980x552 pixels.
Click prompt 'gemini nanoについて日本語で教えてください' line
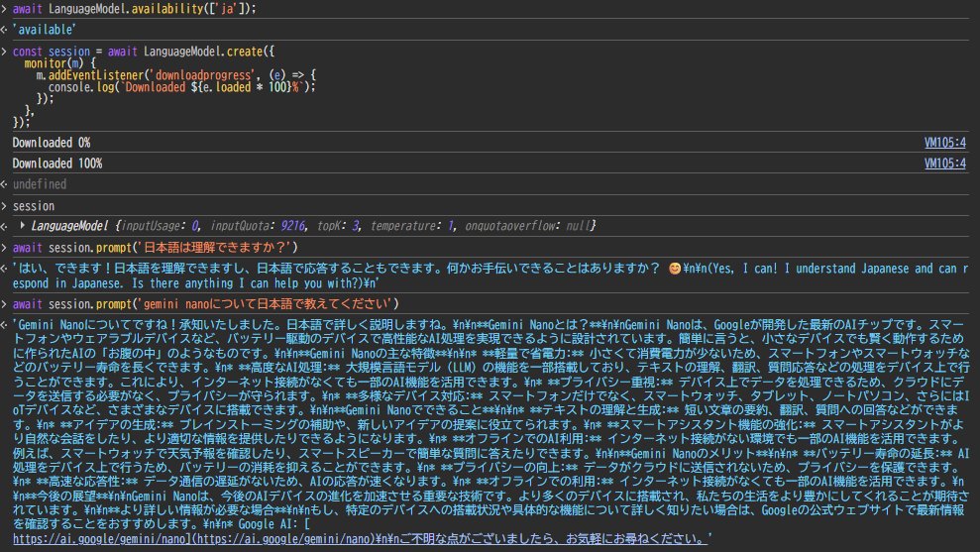tap(206, 304)
